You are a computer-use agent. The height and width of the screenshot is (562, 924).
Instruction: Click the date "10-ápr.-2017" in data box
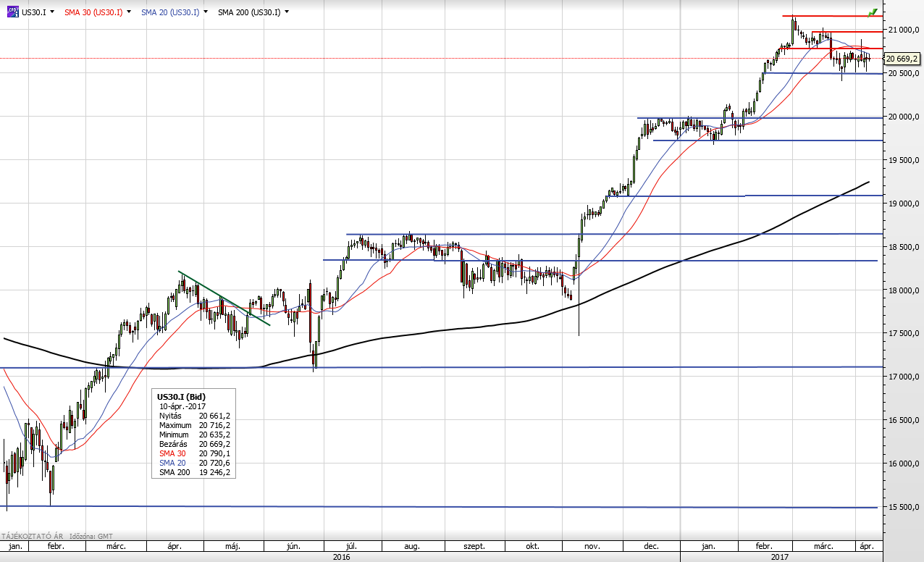182,406
